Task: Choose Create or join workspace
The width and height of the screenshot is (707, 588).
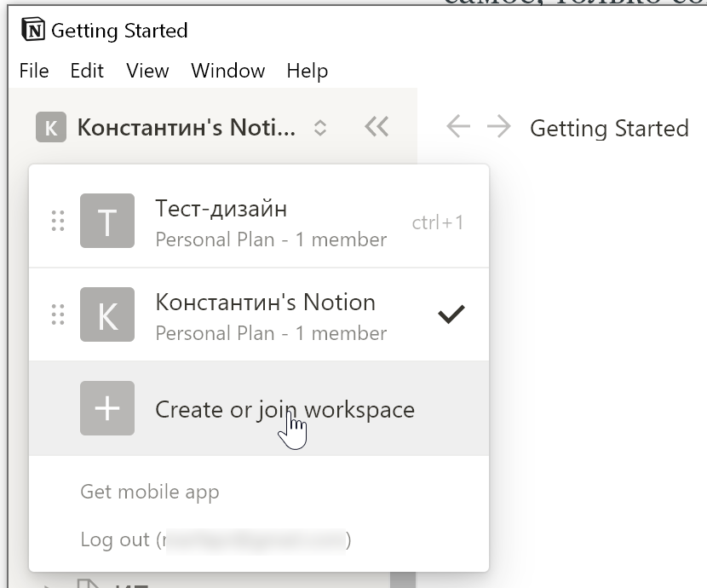Action: (259, 408)
